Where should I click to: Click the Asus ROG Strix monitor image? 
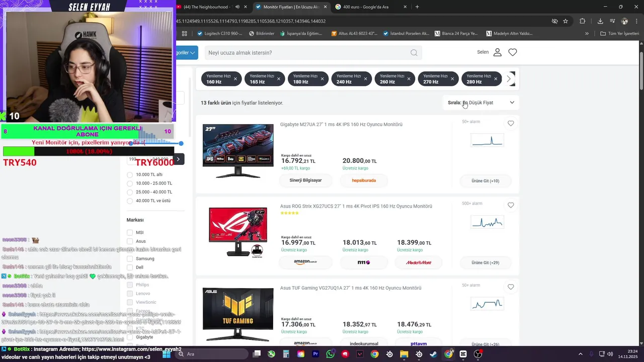[238, 232]
